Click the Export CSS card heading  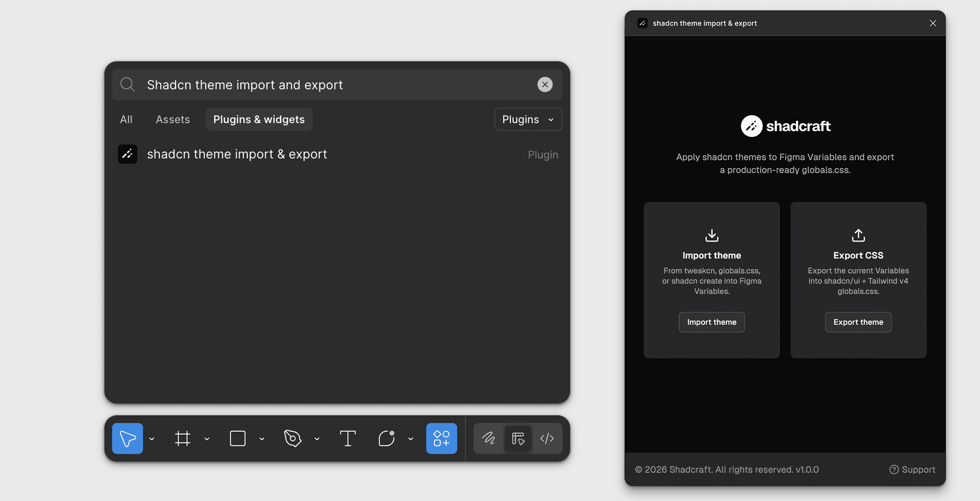coord(858,255)
